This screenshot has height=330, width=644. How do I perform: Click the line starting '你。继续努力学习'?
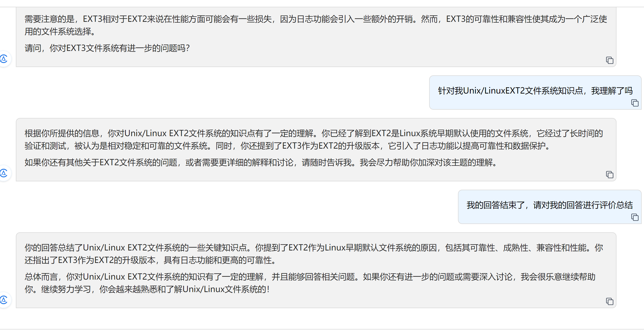pyautogui.click(x=147, y=289)
